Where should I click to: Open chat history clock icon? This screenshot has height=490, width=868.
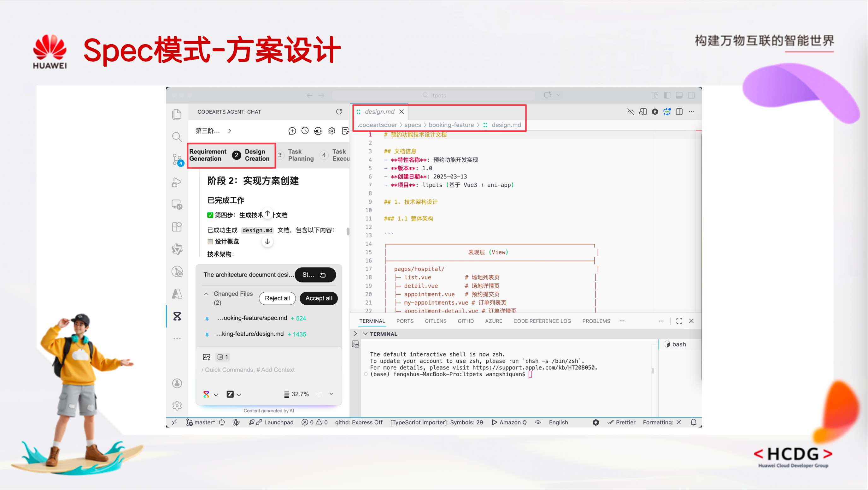click(305, 131)
